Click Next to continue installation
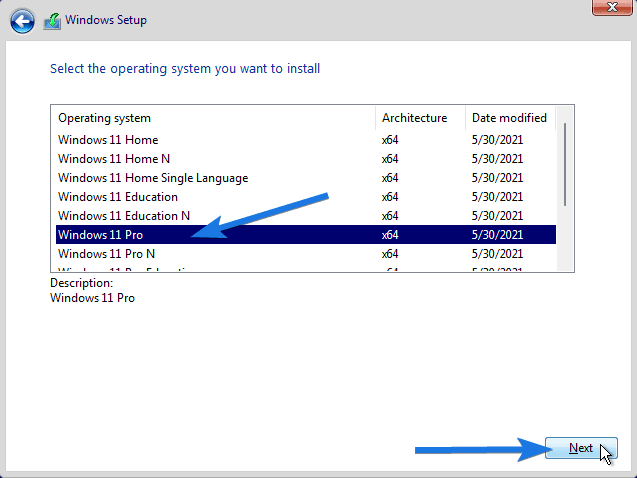The image size is (637, 478). coord(581,448)
